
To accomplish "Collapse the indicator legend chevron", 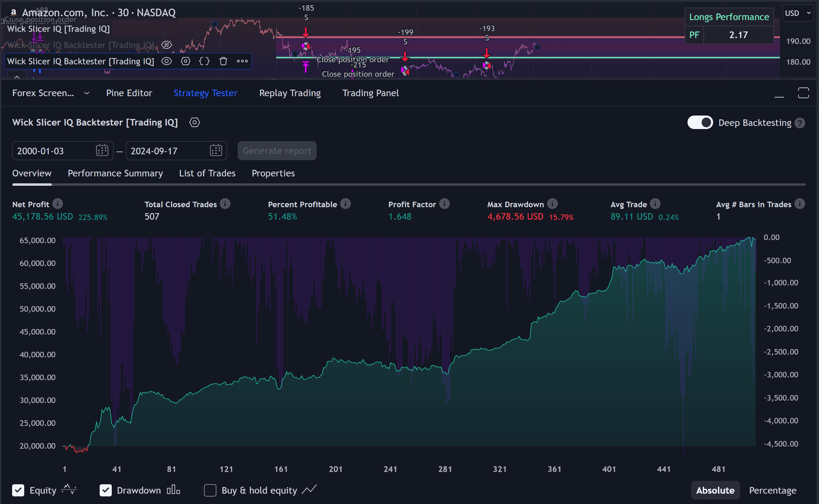I will tap(17, 77).
